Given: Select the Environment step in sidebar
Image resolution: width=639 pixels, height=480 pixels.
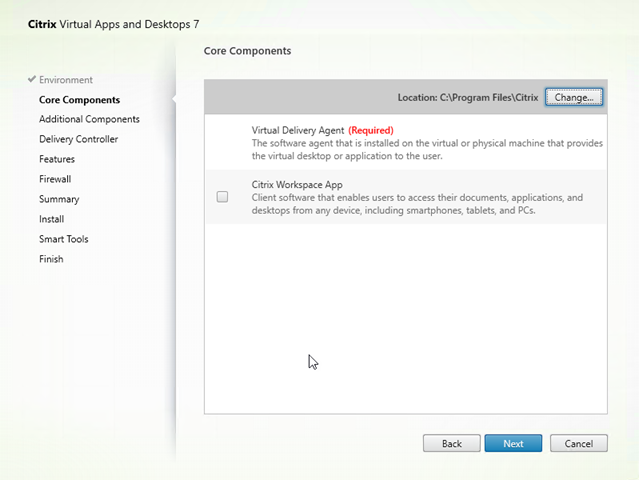Looking at the screenshot, I should point(66,80).
